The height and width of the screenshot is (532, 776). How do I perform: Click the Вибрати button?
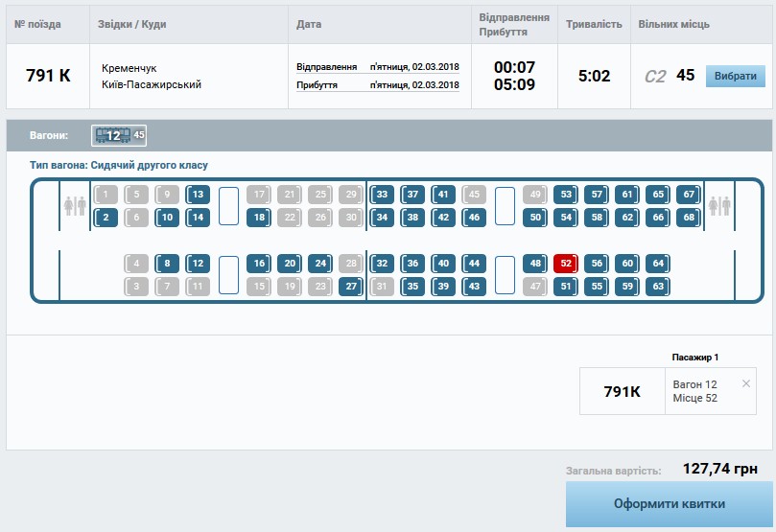pyautogui.click(x=735, y=77)
